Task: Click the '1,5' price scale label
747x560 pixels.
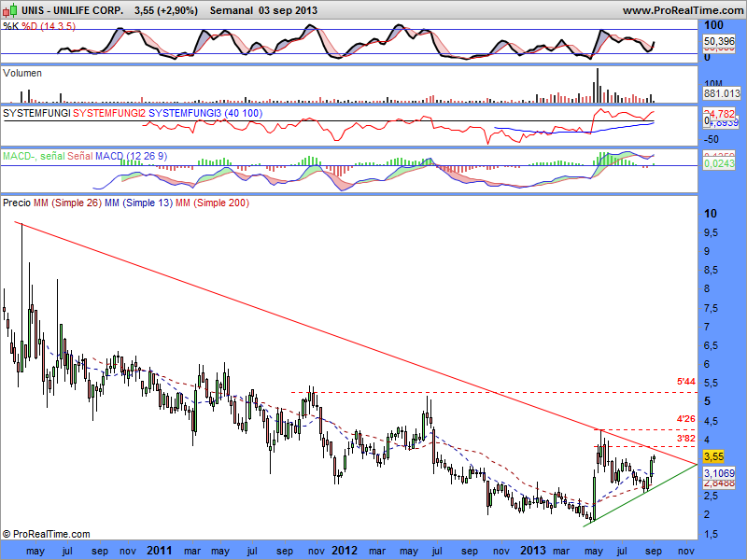Action: [x=711, y=534]
